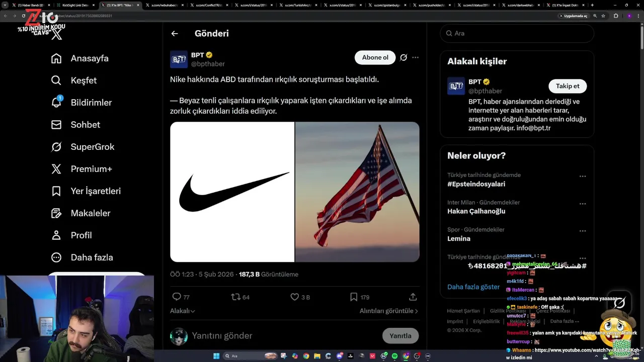The height and width of the screenshot is (362, 644).
Task: Open Yer İşaretleri bookmarks
Action: coord(86,191)
